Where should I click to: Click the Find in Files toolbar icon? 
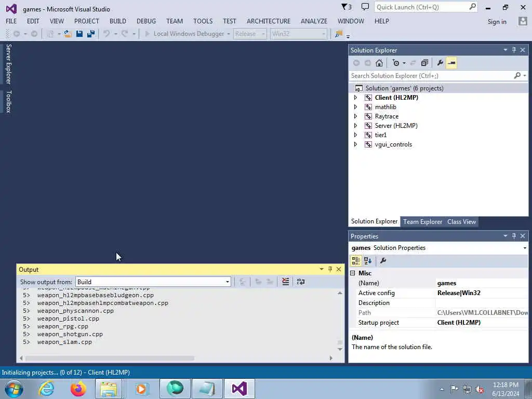pos(339,34)
